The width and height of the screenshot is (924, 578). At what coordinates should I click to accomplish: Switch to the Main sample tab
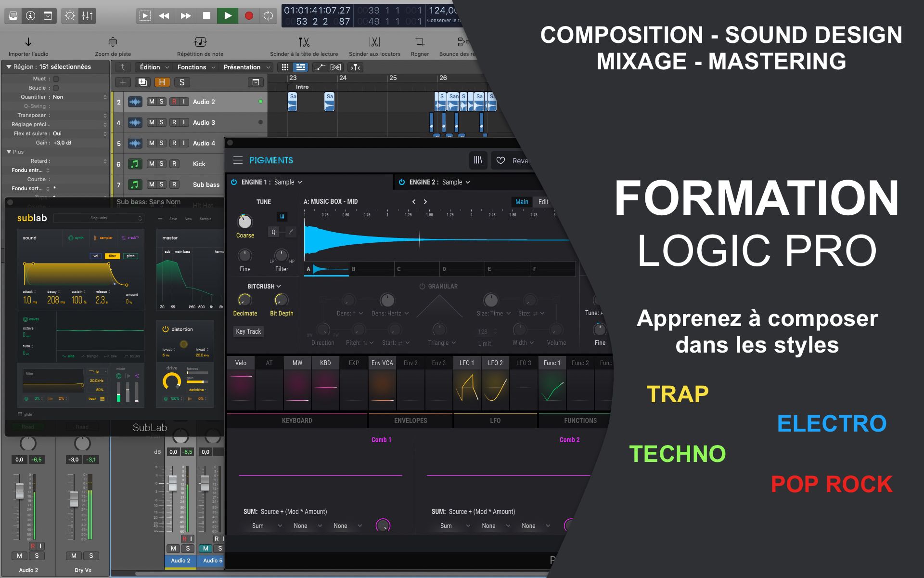coord(522,202)
